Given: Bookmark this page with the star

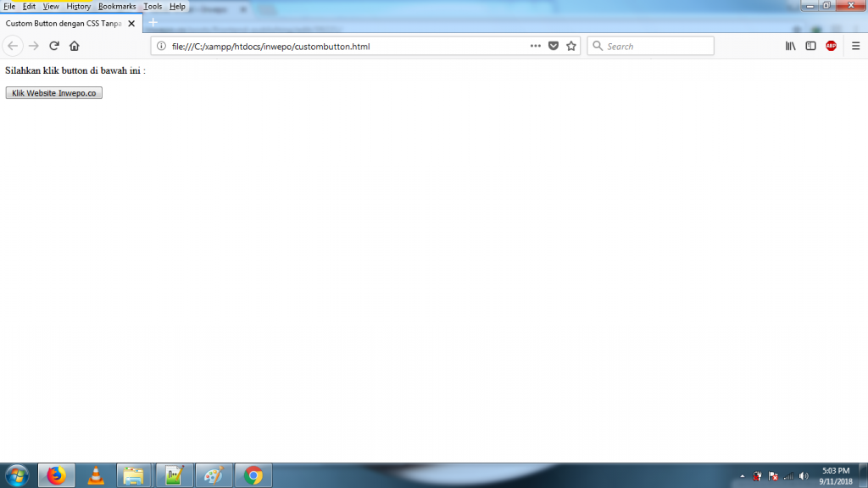Looking at the screenshot, I should click(x=571, y=46).
